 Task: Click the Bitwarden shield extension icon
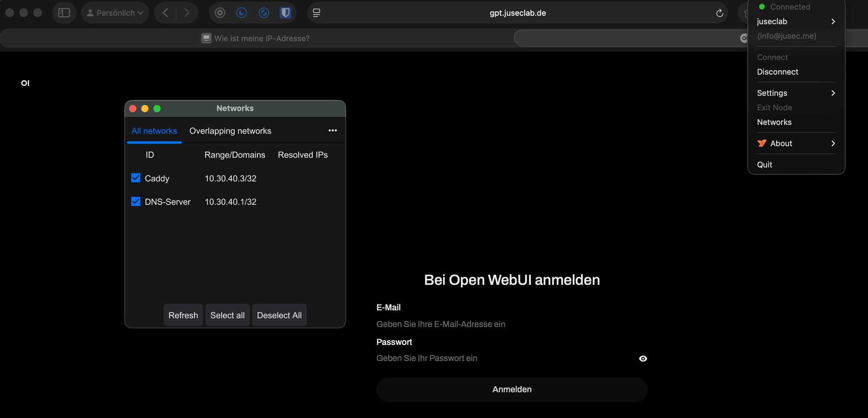[x=285, y=13]
